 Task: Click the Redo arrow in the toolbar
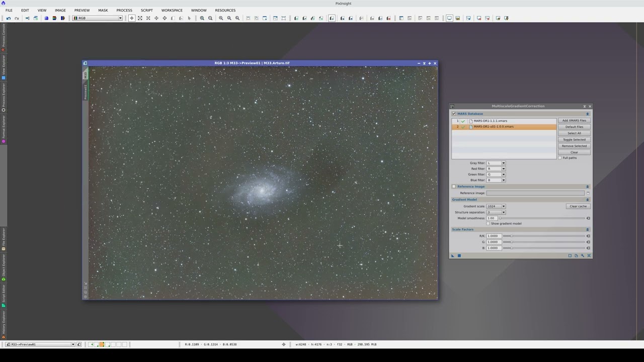click(x=17, y=18)
